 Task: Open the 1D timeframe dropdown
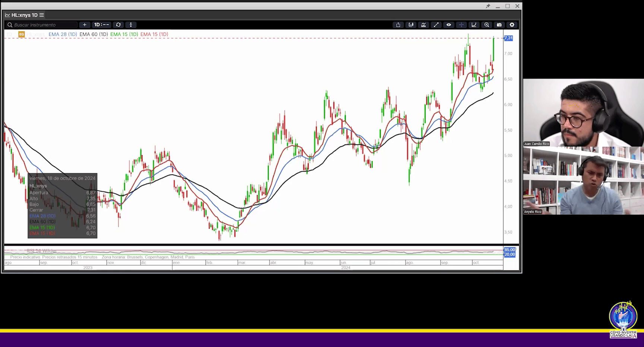pos(101,25)
